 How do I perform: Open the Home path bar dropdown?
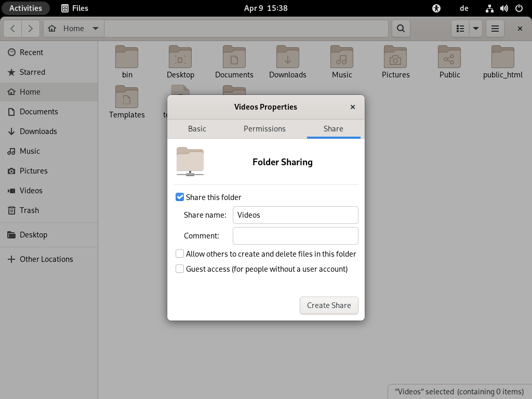click(95, 29)
